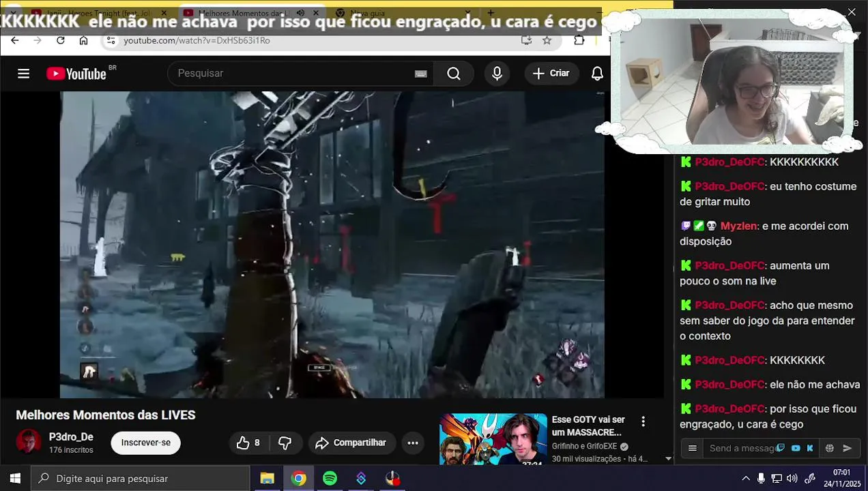Click the Windows taskbar search box
Screen dimensions: 868x491
point(141,479)
